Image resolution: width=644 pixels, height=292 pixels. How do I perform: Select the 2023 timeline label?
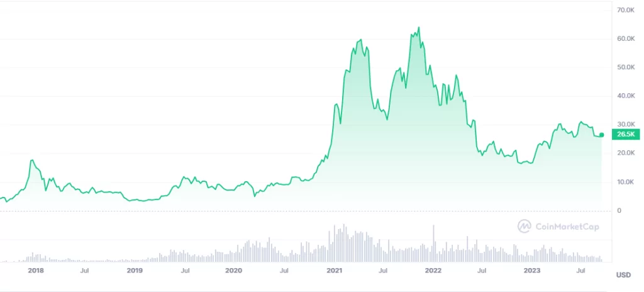(532, 271)
